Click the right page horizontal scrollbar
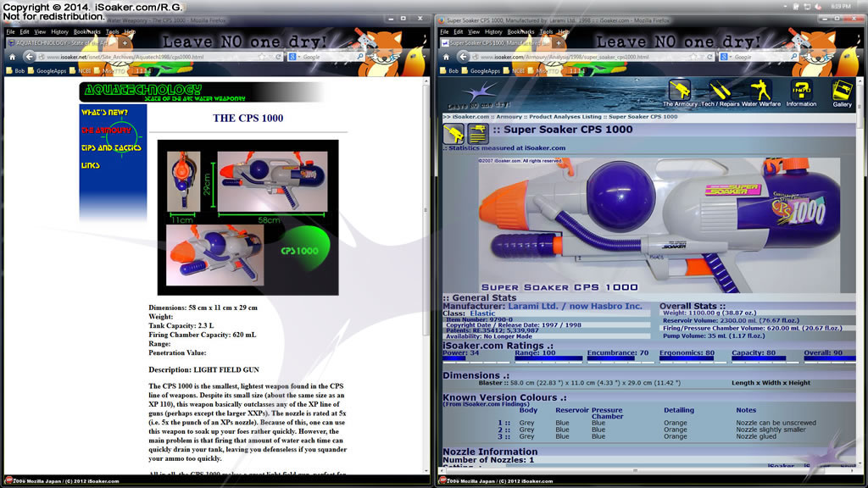Viewport: 868px width, 488px height. click(648, 470)
